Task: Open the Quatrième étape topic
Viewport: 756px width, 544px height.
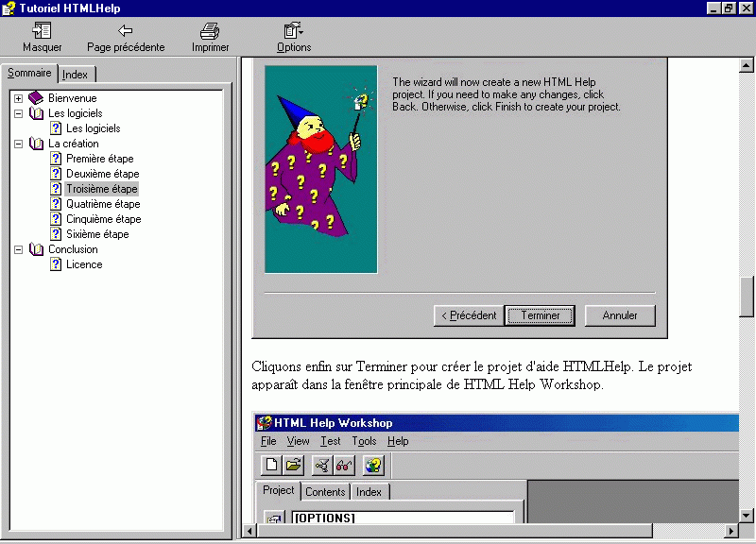Action: coord(103,204)
